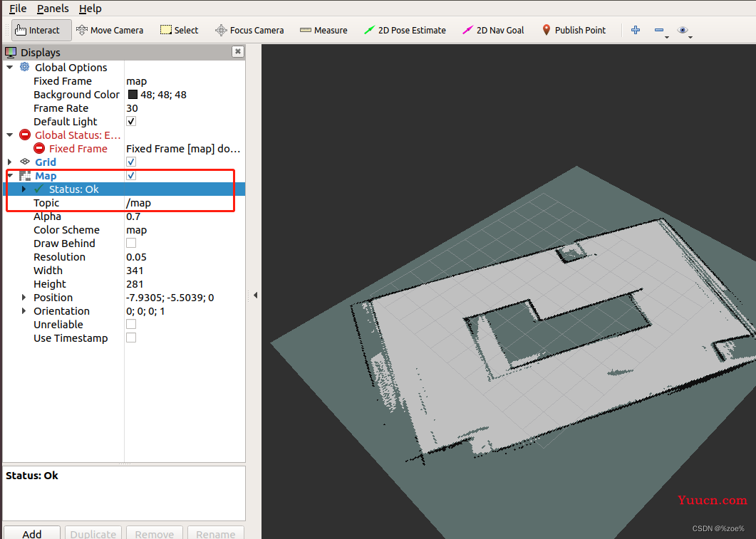Select the Width value 341

point(135,271)
